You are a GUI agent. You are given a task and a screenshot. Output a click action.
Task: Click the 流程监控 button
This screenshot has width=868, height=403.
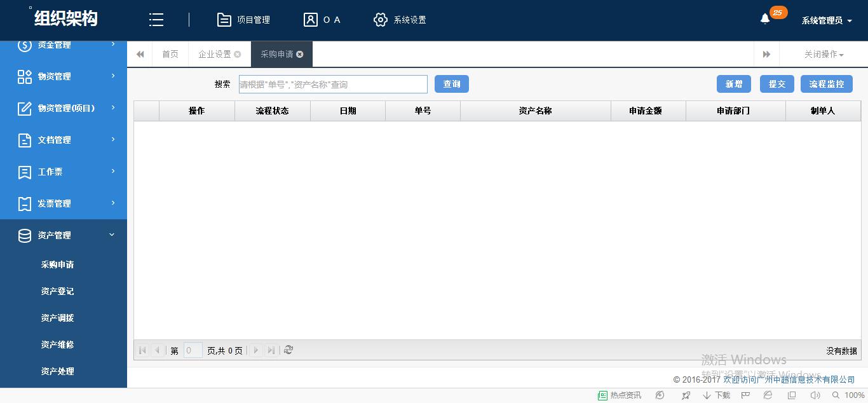tap(826, 84)
